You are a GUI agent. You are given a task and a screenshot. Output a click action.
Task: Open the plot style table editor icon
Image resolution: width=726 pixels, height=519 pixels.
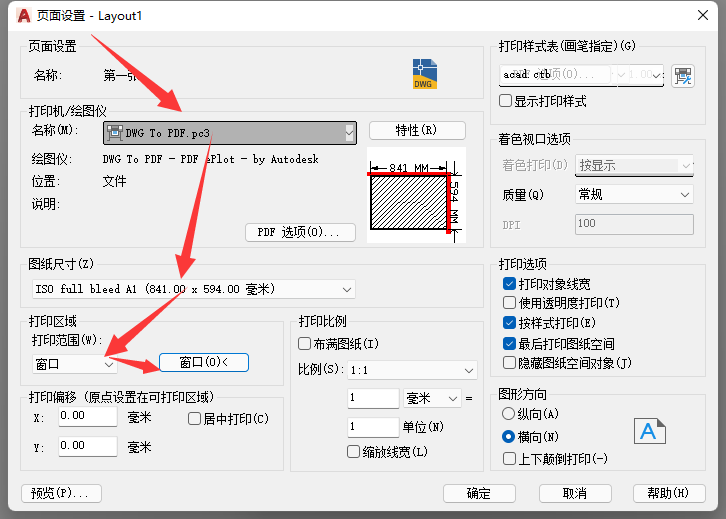[x=683, y=76]
